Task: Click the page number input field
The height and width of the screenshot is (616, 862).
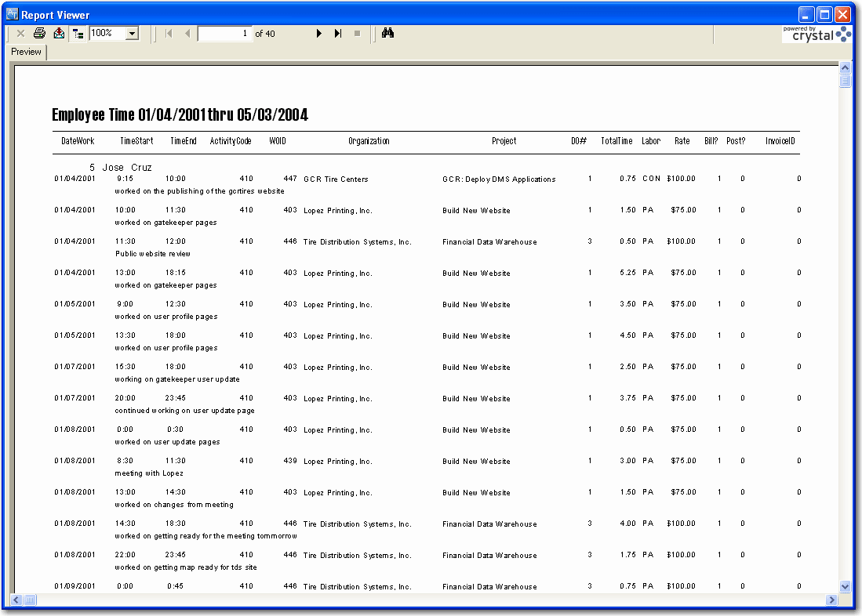Action: point(225,34)
